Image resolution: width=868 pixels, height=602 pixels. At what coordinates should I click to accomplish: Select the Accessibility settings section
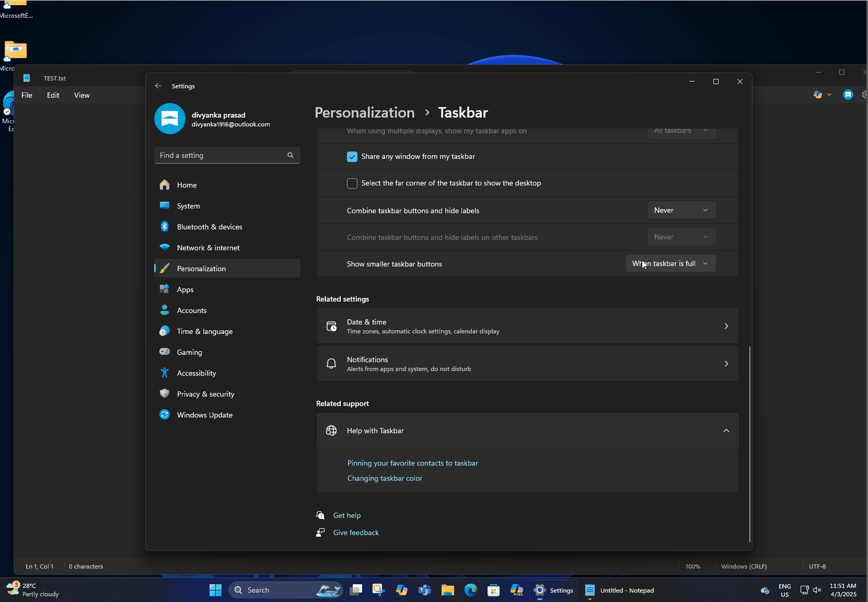196,373
